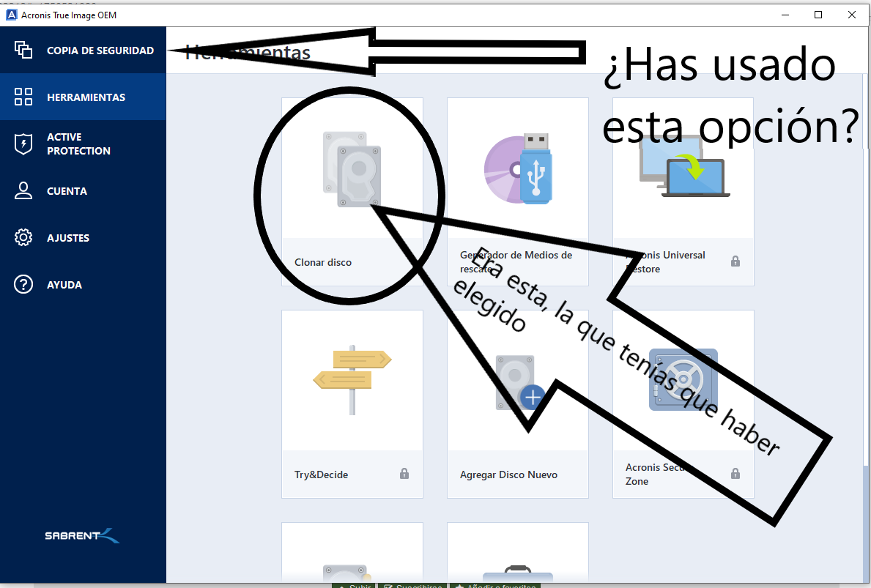871x588 pixels.
Task: Open Agregar Disco Nuevo label
Action: pos(508,475)
